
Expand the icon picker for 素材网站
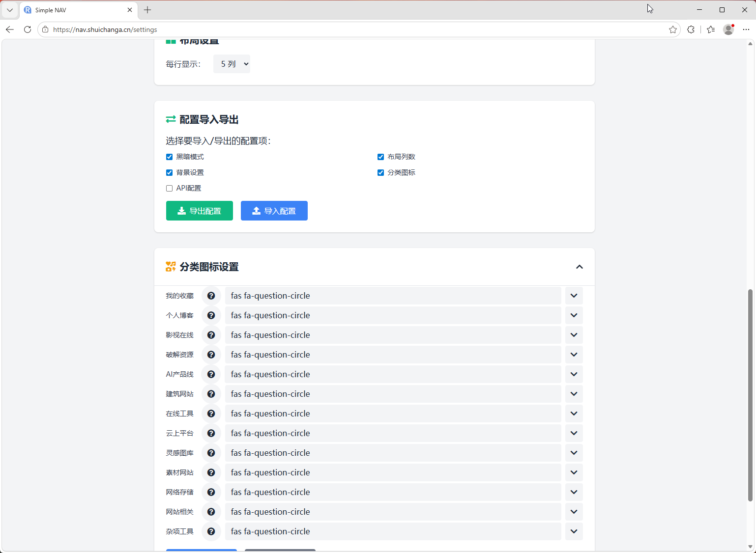point(574,472)
